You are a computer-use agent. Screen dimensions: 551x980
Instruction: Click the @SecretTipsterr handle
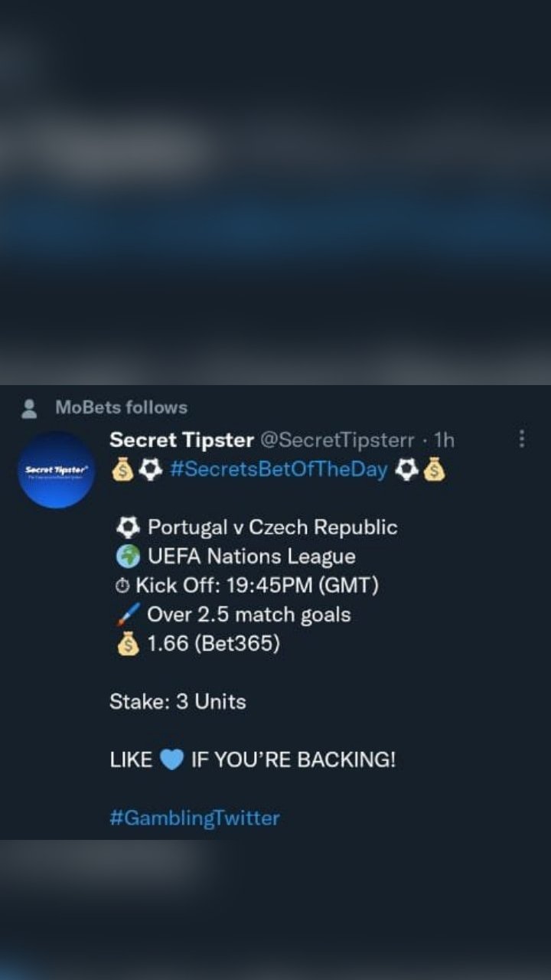tap(337, 440)
